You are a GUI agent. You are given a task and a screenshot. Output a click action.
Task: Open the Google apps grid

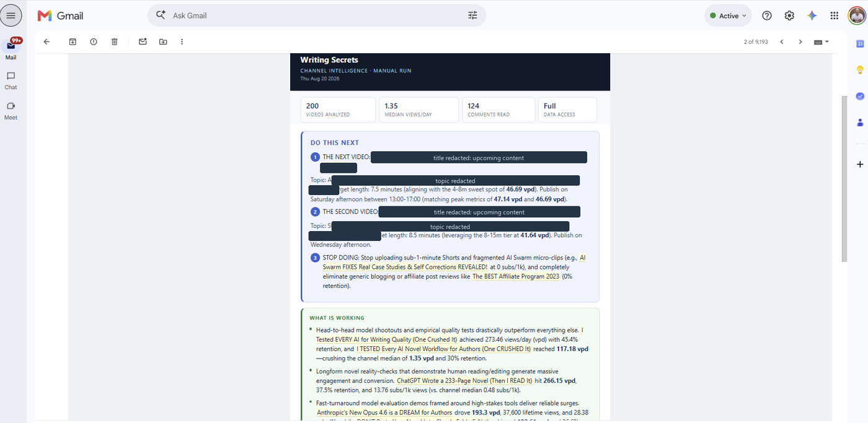pos(835,15)
